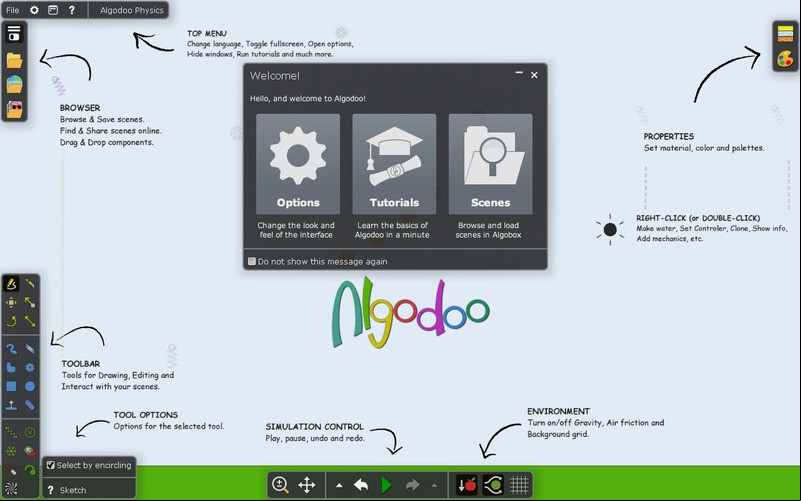
Task: Choose the Fixate tool with X circle
Action: pos(30,433)
